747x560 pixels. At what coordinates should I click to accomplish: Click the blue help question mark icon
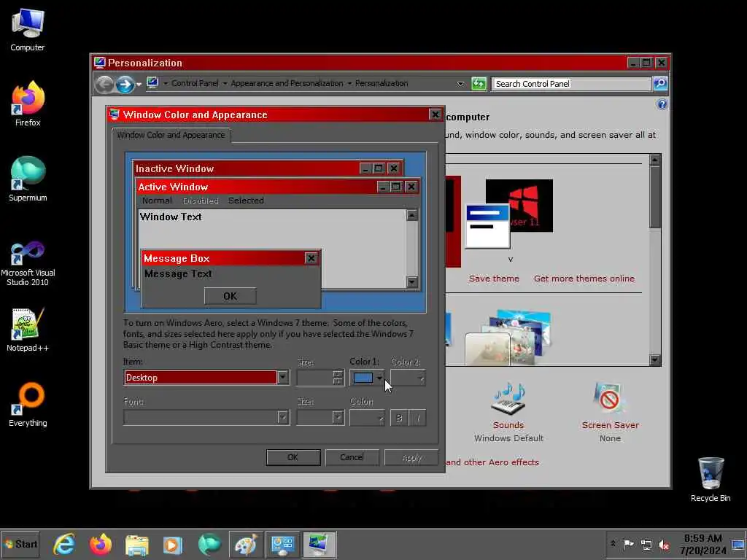tap(662, 104)
